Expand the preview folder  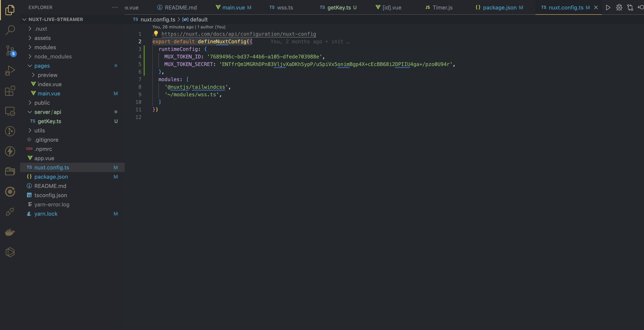[72, 75]
